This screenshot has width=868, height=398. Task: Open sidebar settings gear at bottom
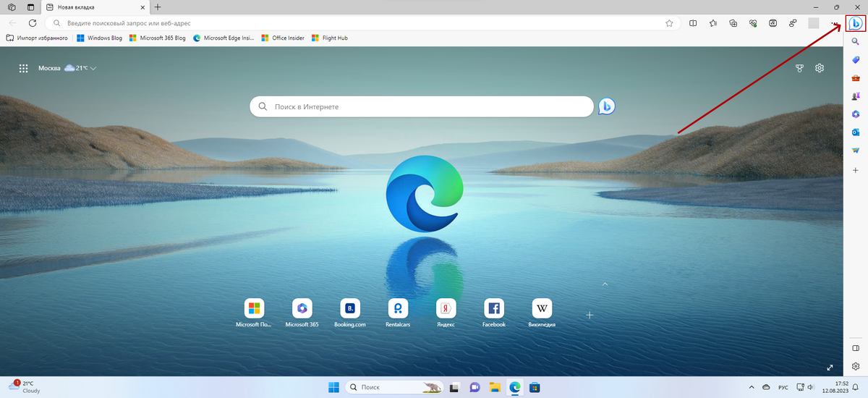pos(856,366)
